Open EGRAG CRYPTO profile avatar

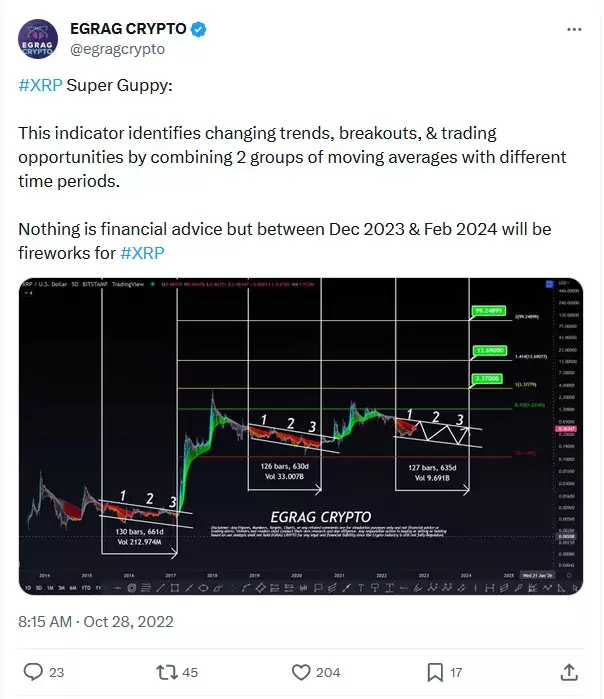[x=38, y=39]
